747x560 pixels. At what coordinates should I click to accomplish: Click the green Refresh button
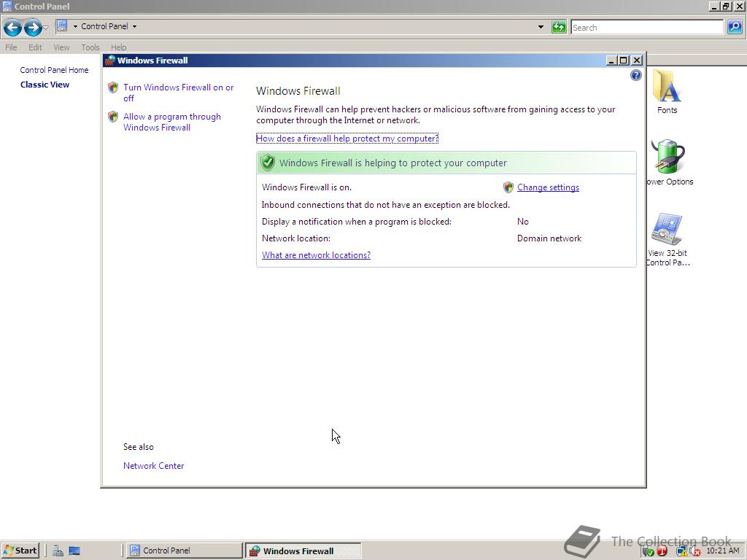click(x=558, y=27)
